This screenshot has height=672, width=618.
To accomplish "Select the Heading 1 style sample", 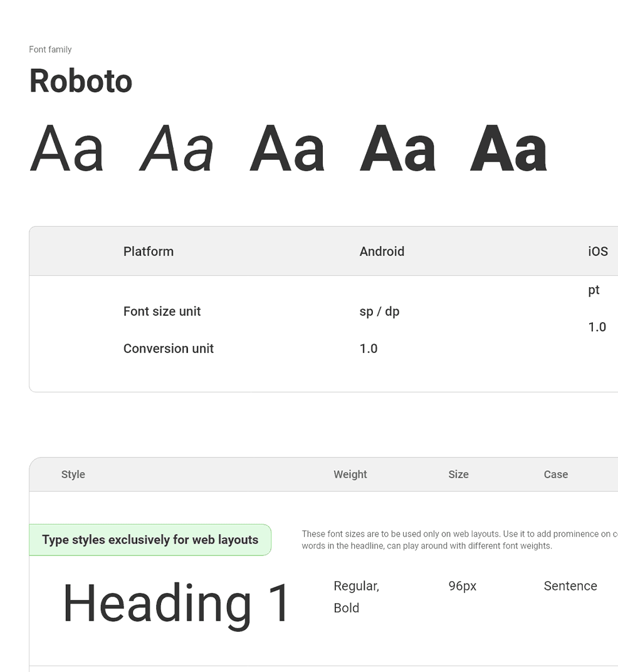I will (177, 603).
